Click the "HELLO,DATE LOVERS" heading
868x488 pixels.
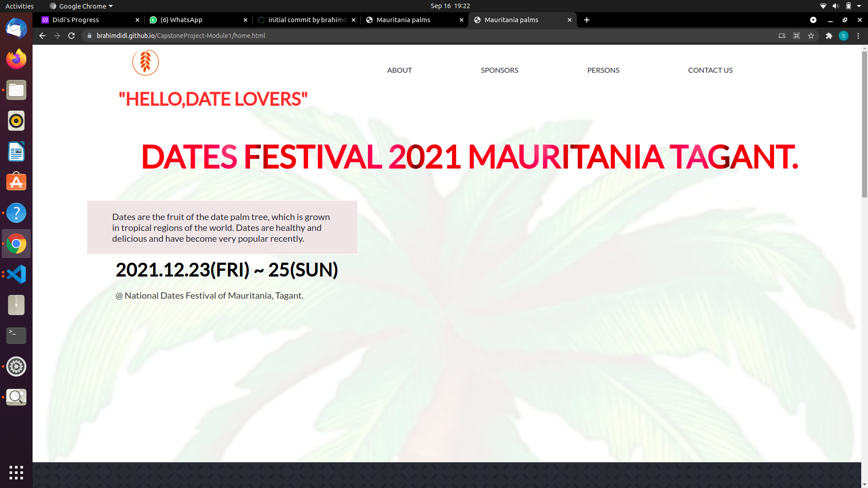click(213, 99)
